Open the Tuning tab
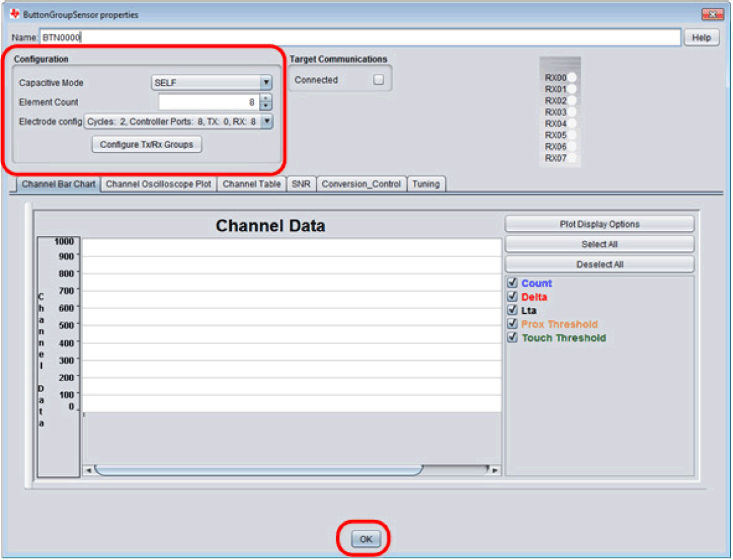Screen dimensions: 733x560 pos(426,184)
